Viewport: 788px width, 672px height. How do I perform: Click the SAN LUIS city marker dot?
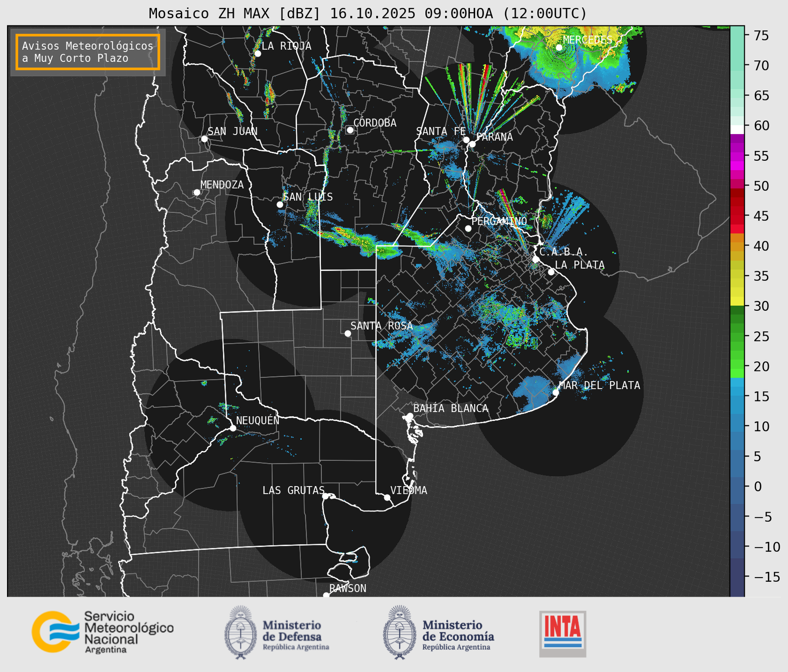[280, 205]
